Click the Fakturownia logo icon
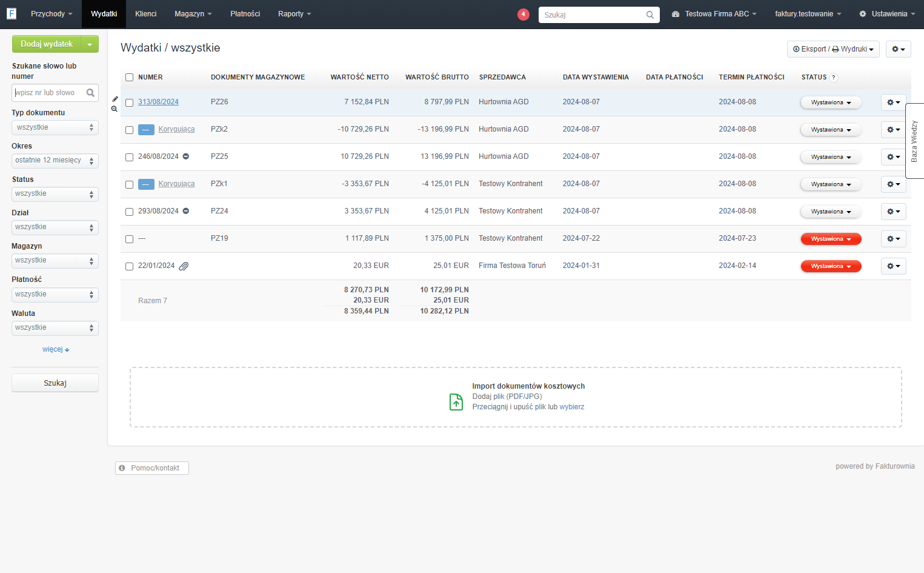This screenshot has height=573, width=924. [x=12, y=13]
